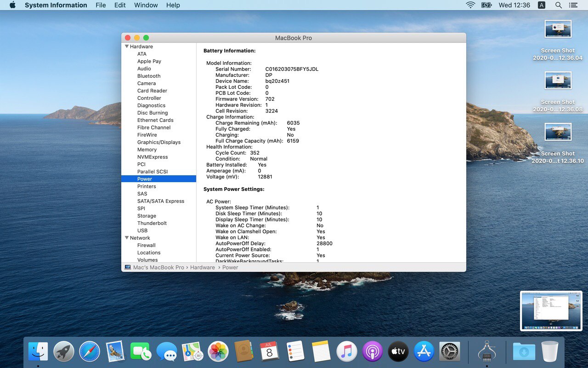588x368 pixels.
Task: Select Power in the sidebar
Action: point(158,179)
